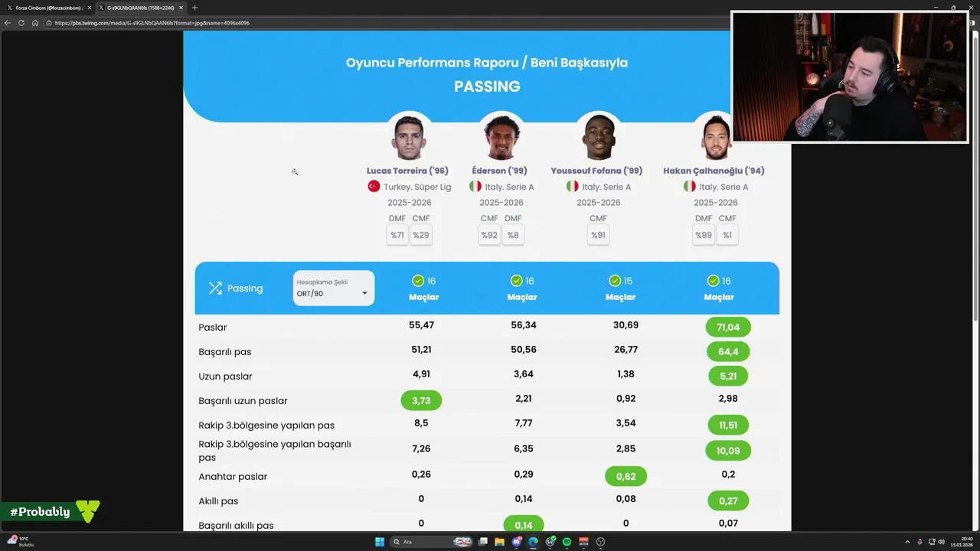Click Youssouf Fofana's player photo
Image resolution: width=980 pixels, height=551 pixels.
[598, 138]
